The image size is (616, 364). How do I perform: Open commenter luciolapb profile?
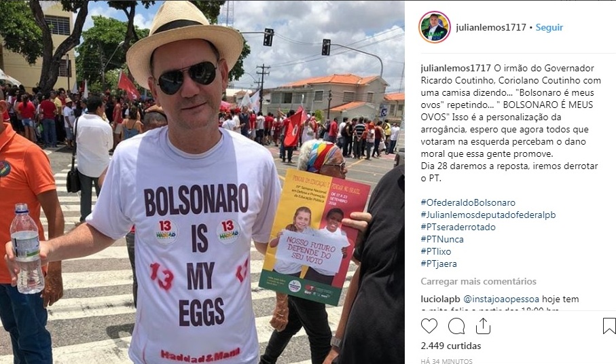[440, 299]
